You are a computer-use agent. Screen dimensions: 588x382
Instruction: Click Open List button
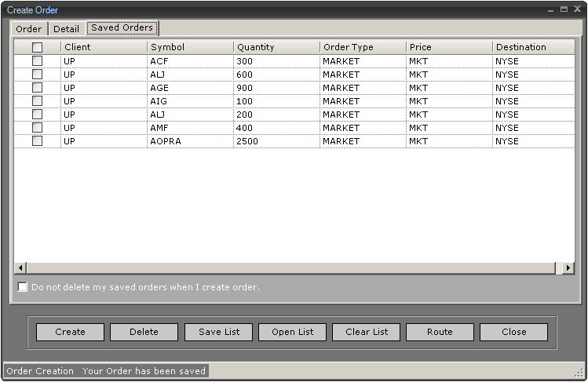coord(292,332)
